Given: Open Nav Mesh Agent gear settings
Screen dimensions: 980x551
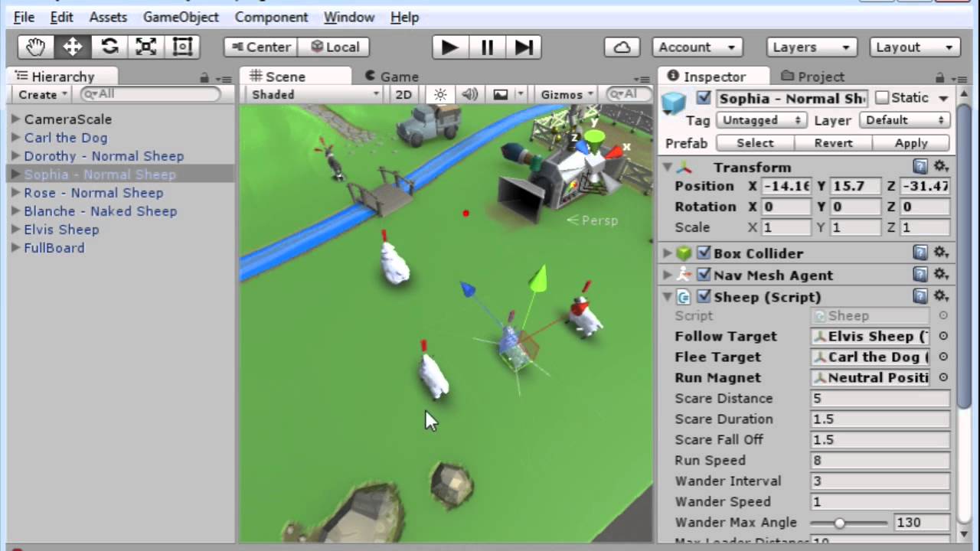Looking at the screenshot, I should 941,275.
